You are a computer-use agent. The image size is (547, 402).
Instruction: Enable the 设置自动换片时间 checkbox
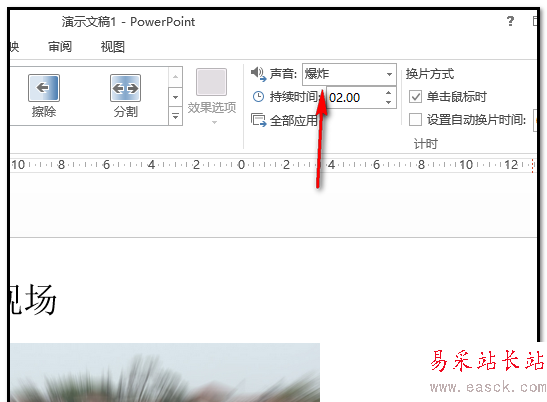pos(415,119)
